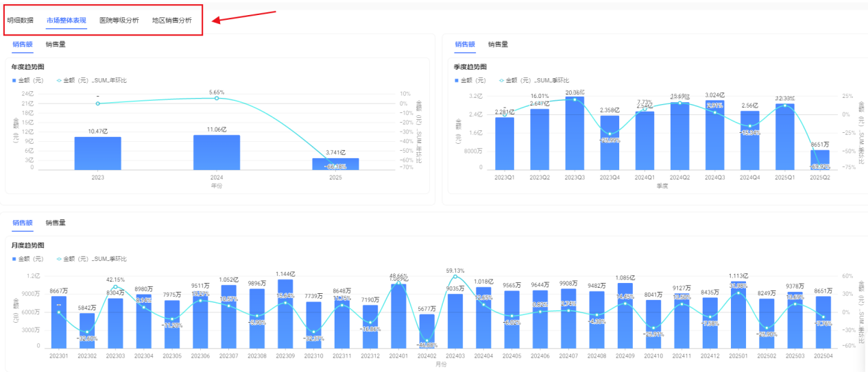Select 销售额 tab above 月度趋势图
This screenshot has width=868, height=372.
point(23,223)
